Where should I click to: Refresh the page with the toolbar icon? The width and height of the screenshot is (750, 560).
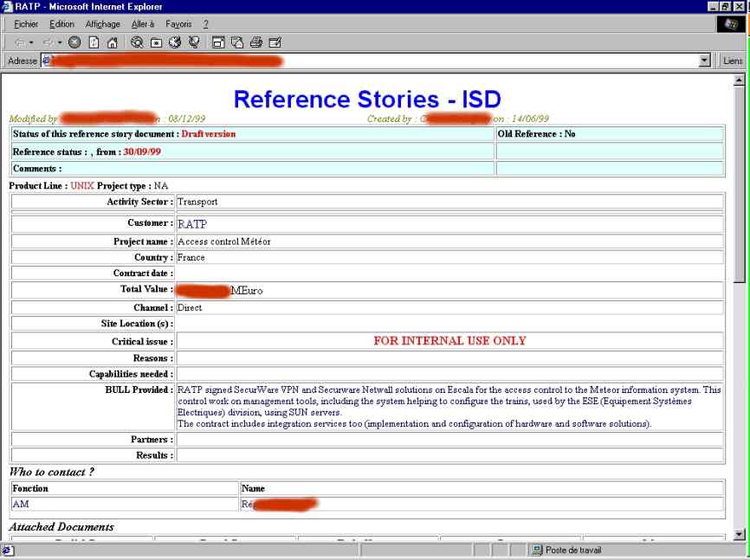point(94,42)
